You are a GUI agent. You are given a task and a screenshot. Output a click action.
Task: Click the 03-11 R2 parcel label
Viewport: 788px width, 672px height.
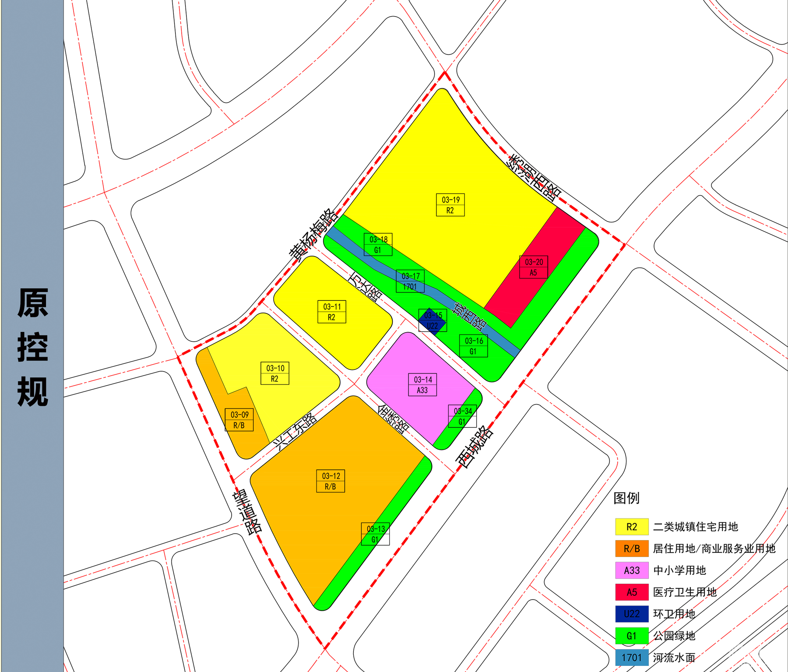coord(331,312)
